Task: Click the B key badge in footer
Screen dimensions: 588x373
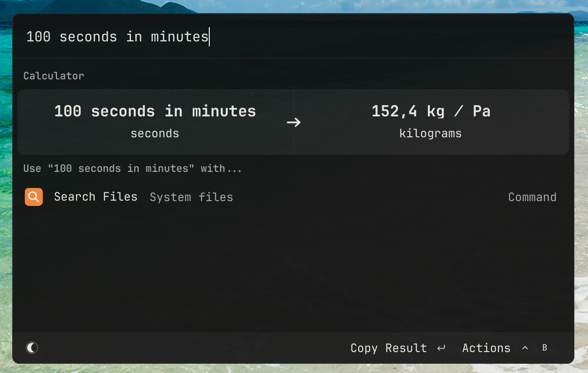Action: 545,348
